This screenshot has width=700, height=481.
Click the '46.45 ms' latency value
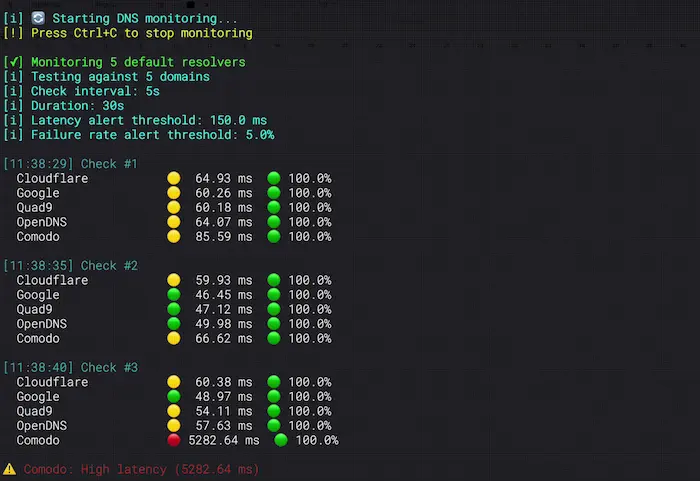coord(224,295)
